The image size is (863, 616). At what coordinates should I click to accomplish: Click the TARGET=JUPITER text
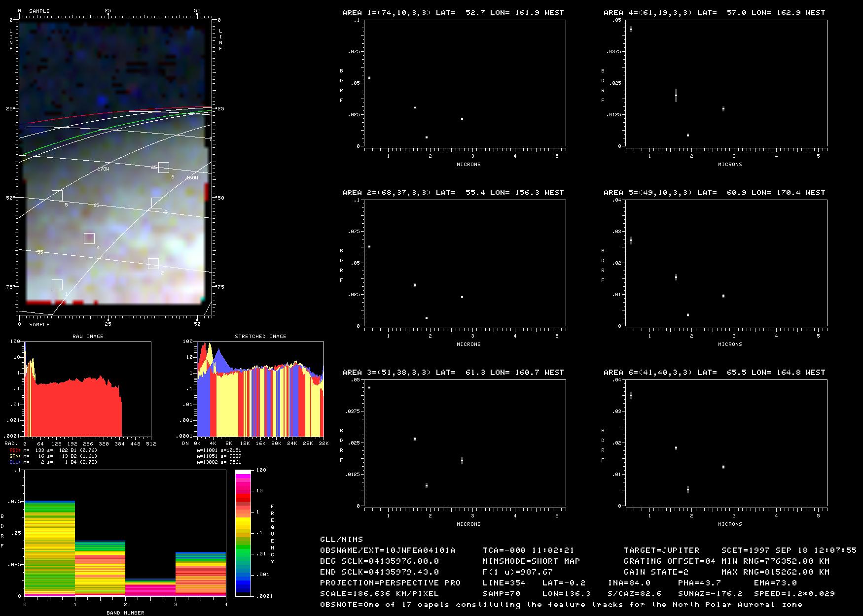click(661, 550)
